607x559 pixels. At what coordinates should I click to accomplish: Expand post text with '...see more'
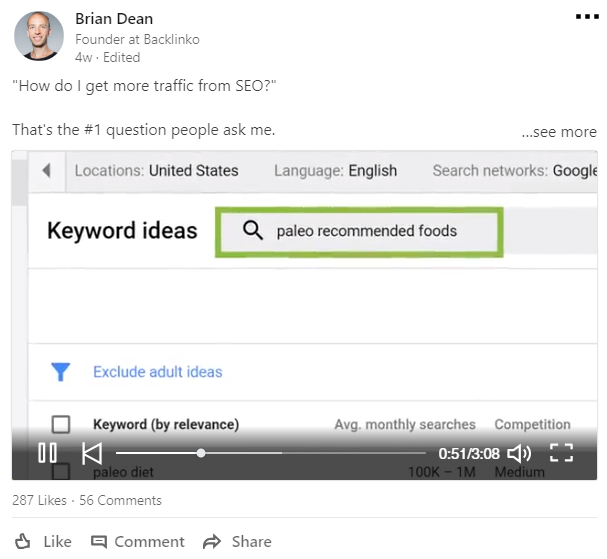click(x=559, y=132)
